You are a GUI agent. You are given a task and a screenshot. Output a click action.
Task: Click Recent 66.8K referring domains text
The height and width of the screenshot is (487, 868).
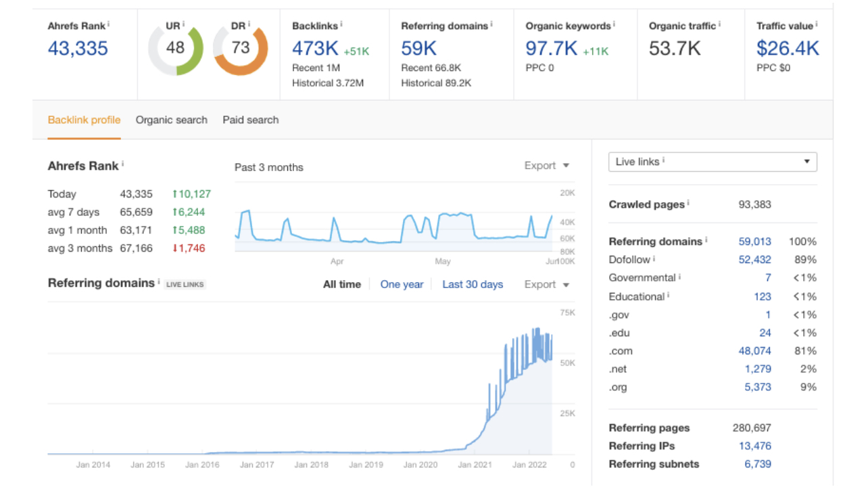coord(431,68)
